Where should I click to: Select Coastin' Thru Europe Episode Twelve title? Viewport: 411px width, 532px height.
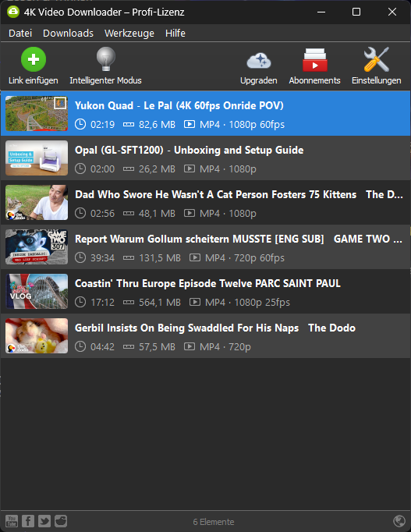pyautogui.click(x=207, y=283)
